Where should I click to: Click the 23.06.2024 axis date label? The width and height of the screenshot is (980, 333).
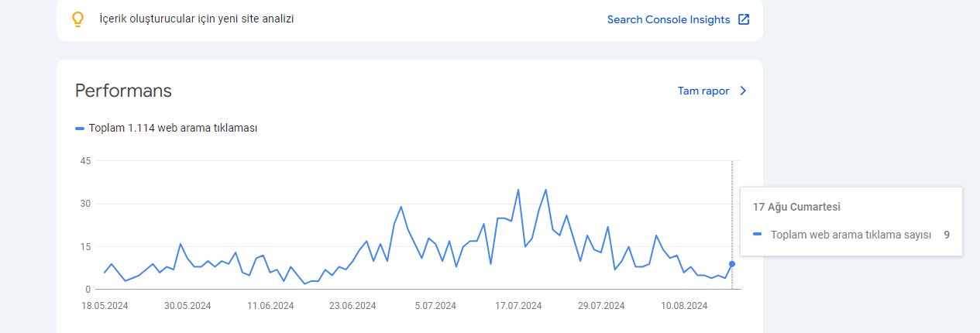pos(352,305)
